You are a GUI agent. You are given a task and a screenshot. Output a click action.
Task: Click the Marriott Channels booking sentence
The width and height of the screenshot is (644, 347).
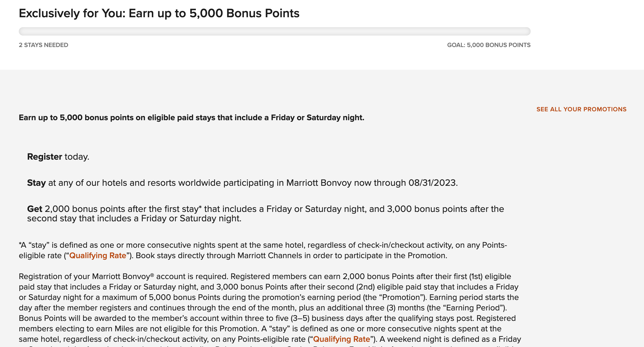click(x=291, y=256)
